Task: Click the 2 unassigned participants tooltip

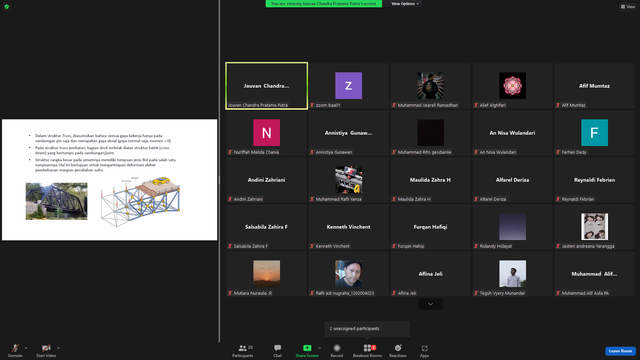Action: click(x=367, y=329)
